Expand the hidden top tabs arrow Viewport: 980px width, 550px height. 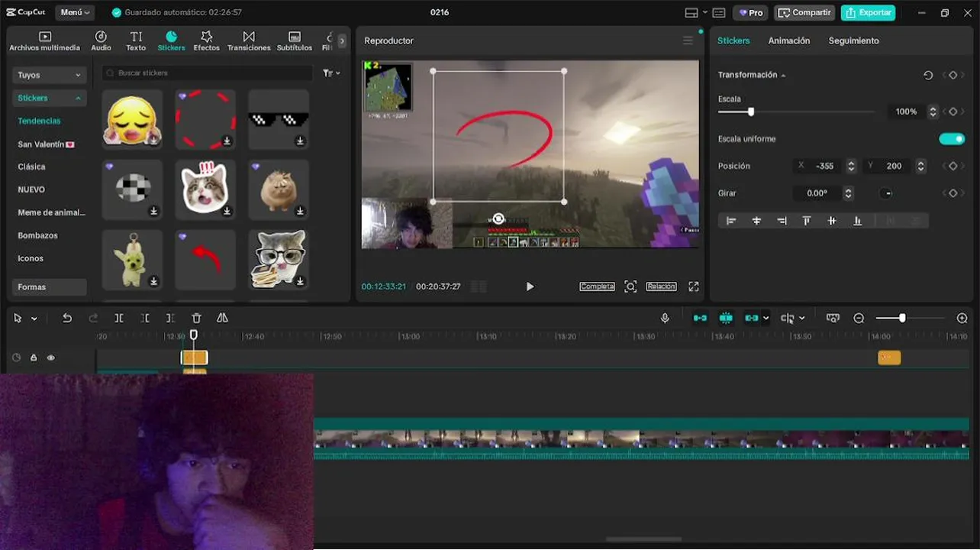pos(342,41)
